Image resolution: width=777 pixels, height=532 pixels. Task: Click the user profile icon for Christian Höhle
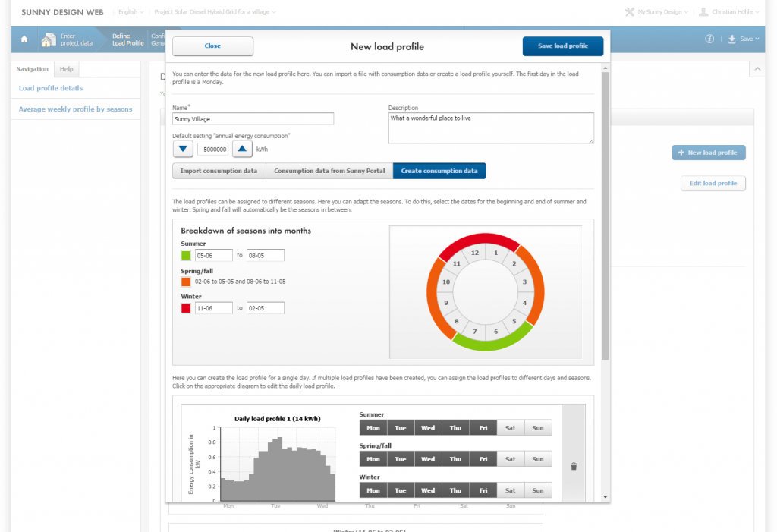(x=703, y=12)
